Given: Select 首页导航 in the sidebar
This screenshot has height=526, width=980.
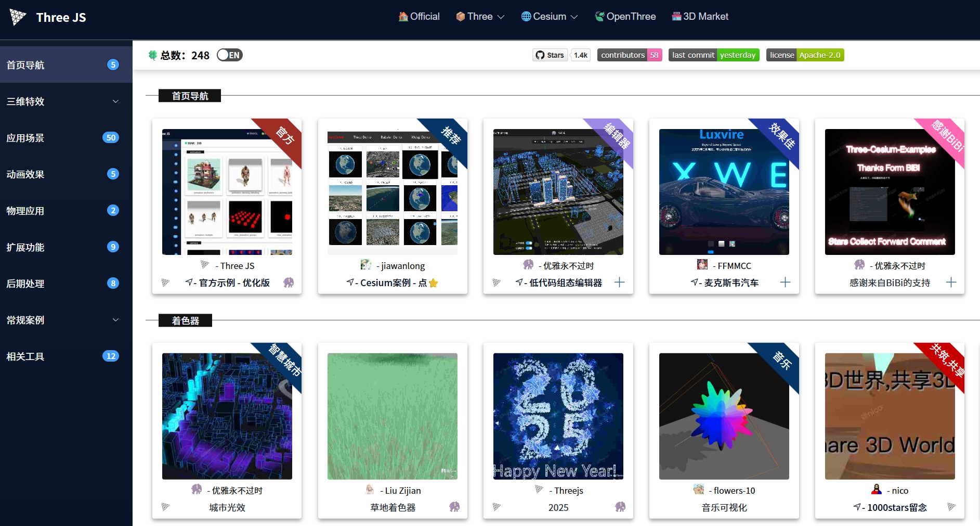Looking at the screenshot, I should (x=66, y=65).
